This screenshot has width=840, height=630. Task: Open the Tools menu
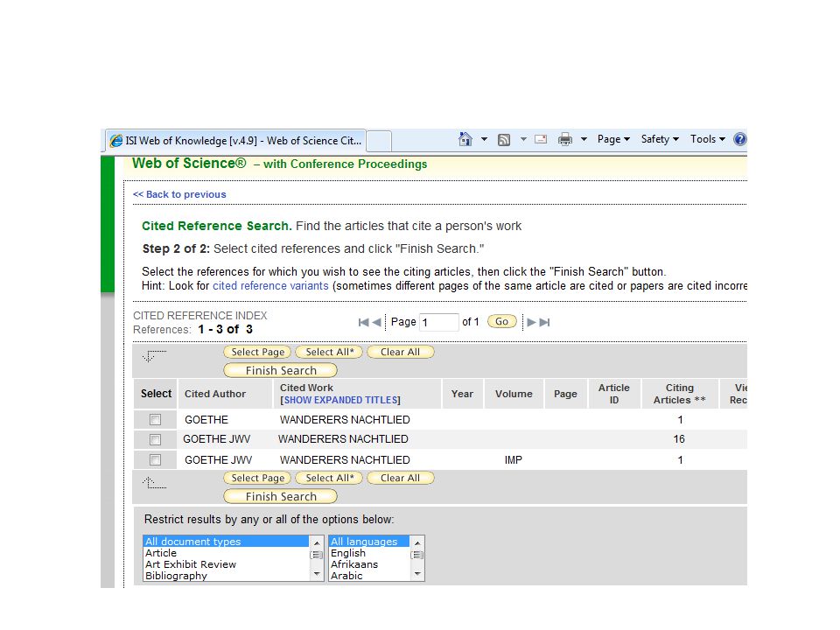pyautogui.click(x=708, y=139)
